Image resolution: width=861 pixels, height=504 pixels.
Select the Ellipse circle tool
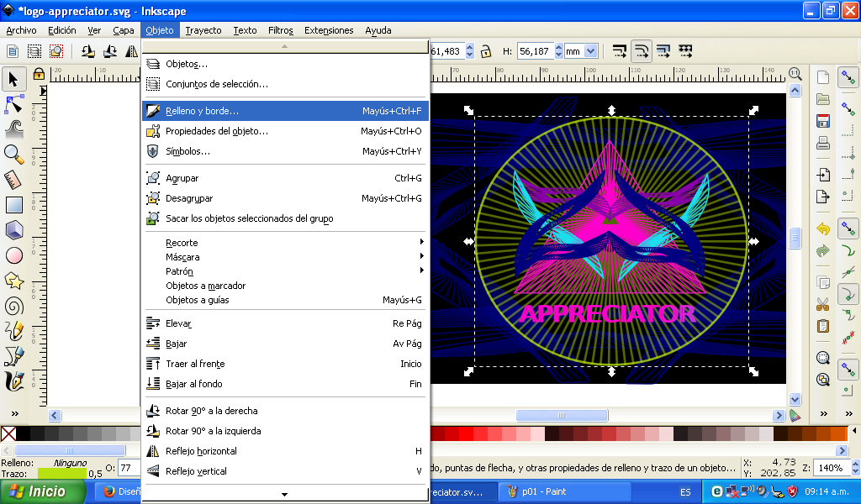pyautogui.click(x=13, y=255)
